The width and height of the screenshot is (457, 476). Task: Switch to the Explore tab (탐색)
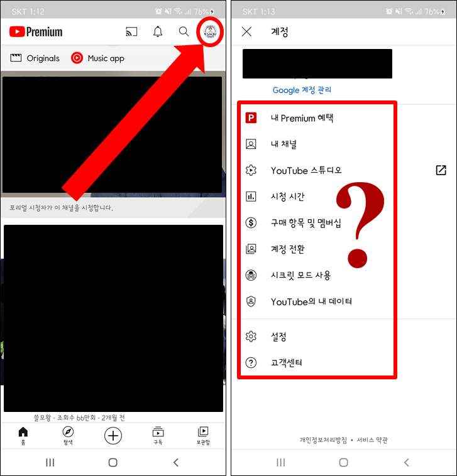pyautogui.click(x=68, y=436)
